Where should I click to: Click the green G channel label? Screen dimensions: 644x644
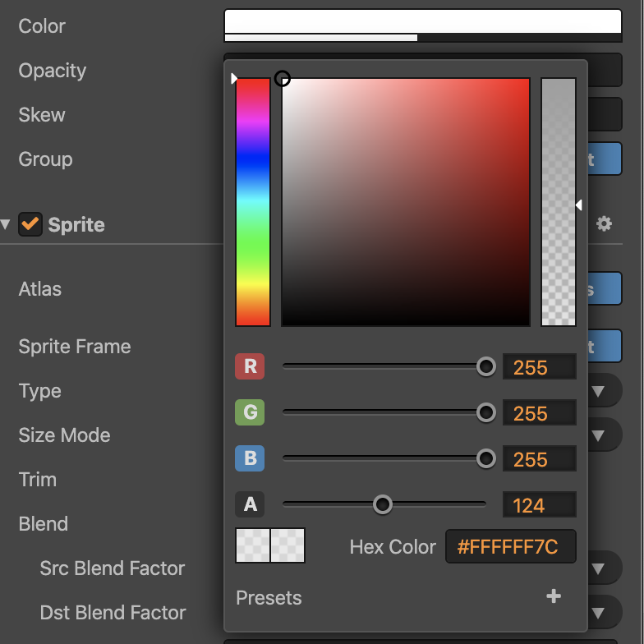tap(250, 412)
